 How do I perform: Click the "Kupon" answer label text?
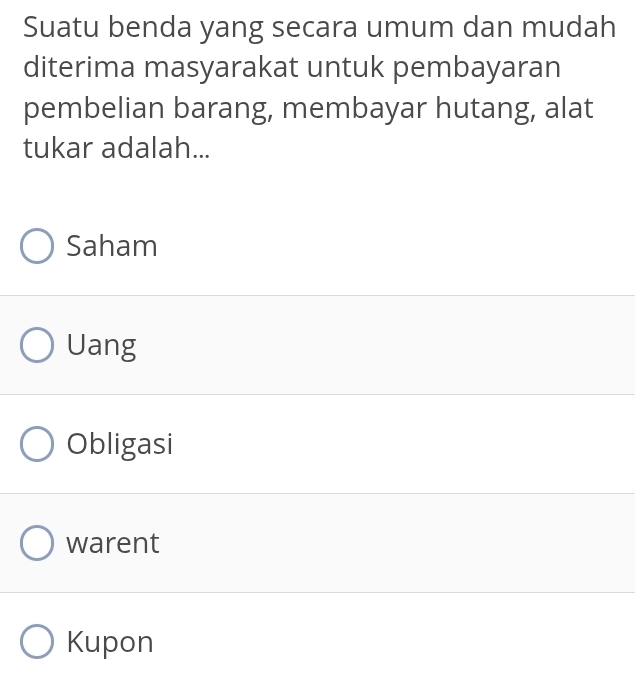[x=110, y=642]
